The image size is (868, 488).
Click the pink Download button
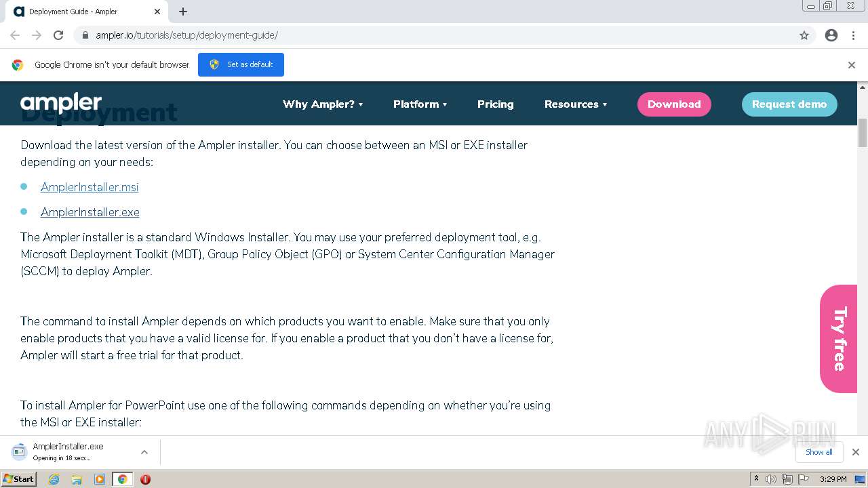click(674, 104)
